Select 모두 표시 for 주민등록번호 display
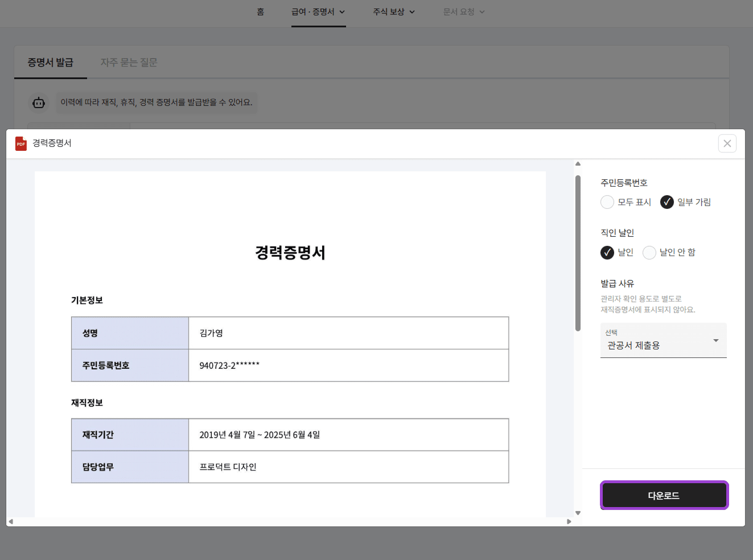This screenshot has height=560, width=753. tap(607, 202)
